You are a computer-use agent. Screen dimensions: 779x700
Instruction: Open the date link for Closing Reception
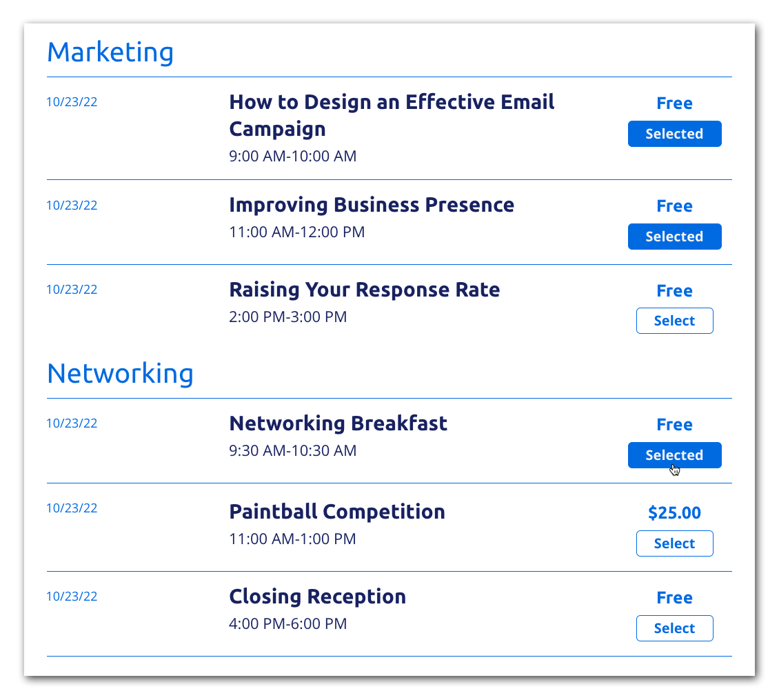pyautogui.click(x=72, y=596)
